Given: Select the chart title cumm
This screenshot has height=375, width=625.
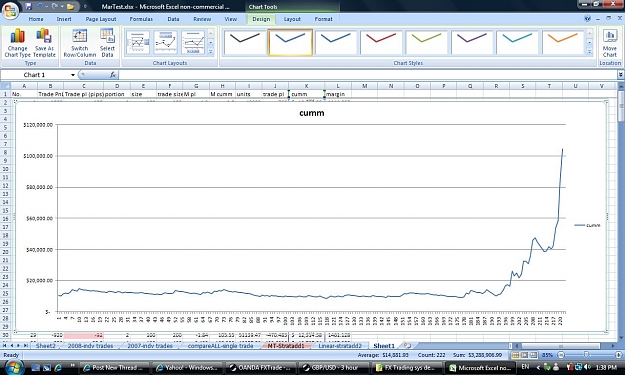Looking at the screenshot, I should [x=312, y=113].
